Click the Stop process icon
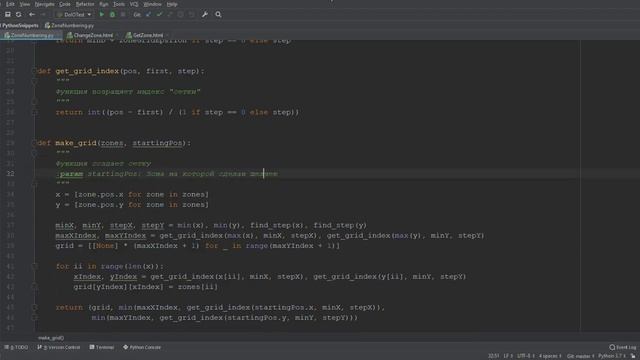 pos(123,14)
